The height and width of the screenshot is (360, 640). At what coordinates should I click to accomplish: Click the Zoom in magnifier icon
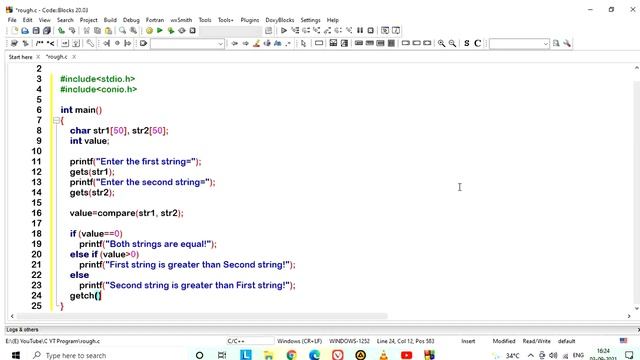coord(441,43)
